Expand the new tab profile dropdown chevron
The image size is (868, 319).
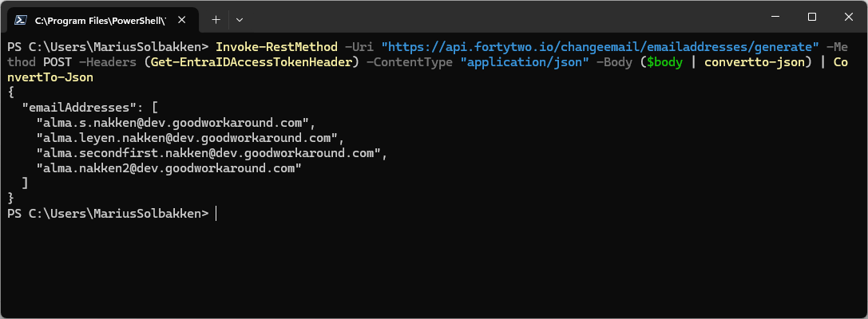coord(240,18)
